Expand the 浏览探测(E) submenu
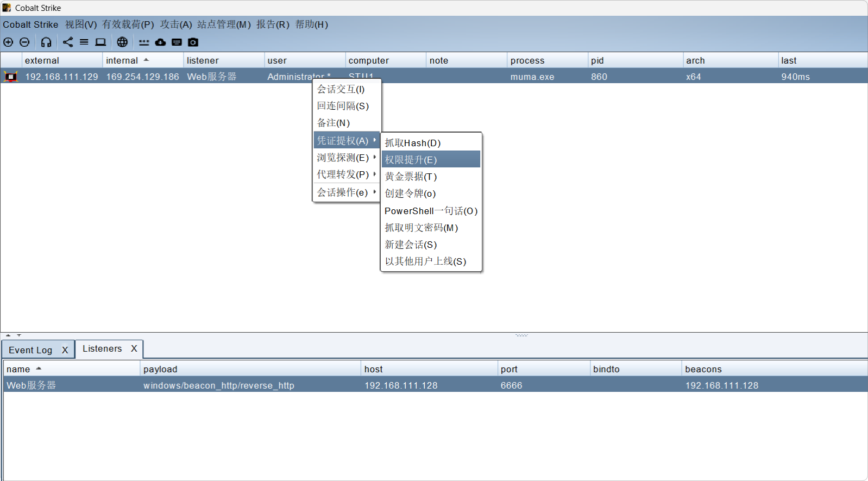Screen dimensions: 868x481 coord(347,158)
